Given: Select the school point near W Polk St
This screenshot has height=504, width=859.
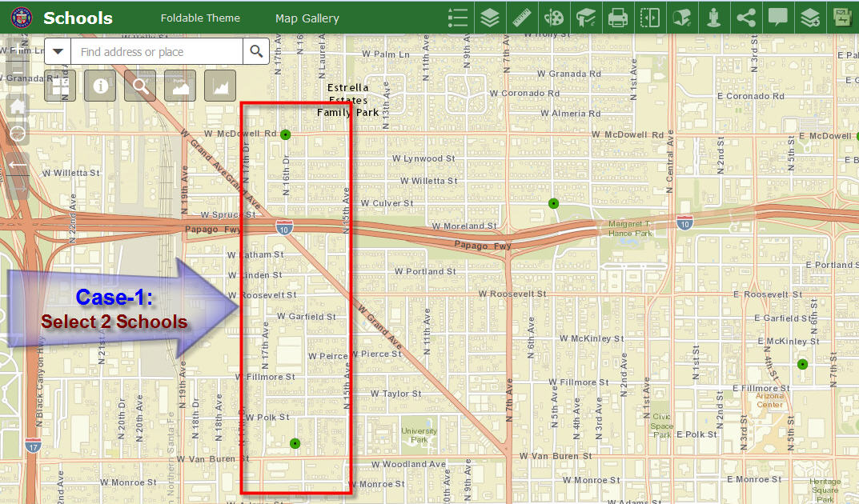Looking at the screenshot, I should click(x=295, y=443).
